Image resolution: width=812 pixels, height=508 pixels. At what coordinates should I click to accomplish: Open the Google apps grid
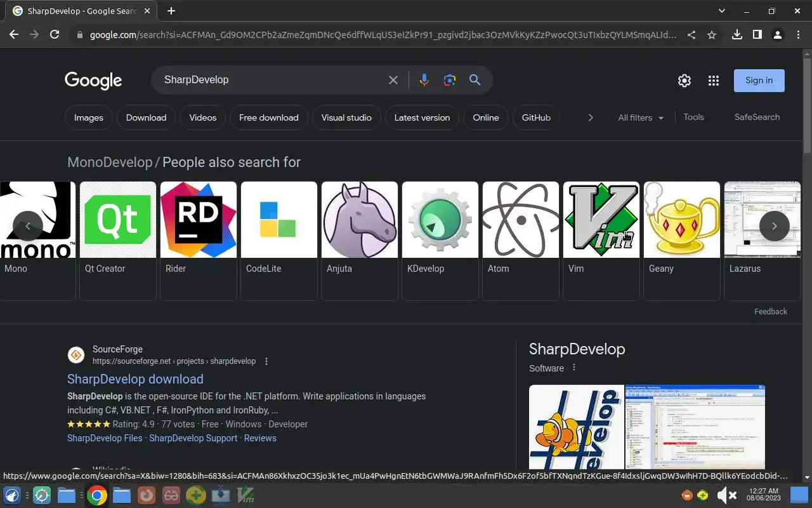pyautogui.click(x=714, y=81)
